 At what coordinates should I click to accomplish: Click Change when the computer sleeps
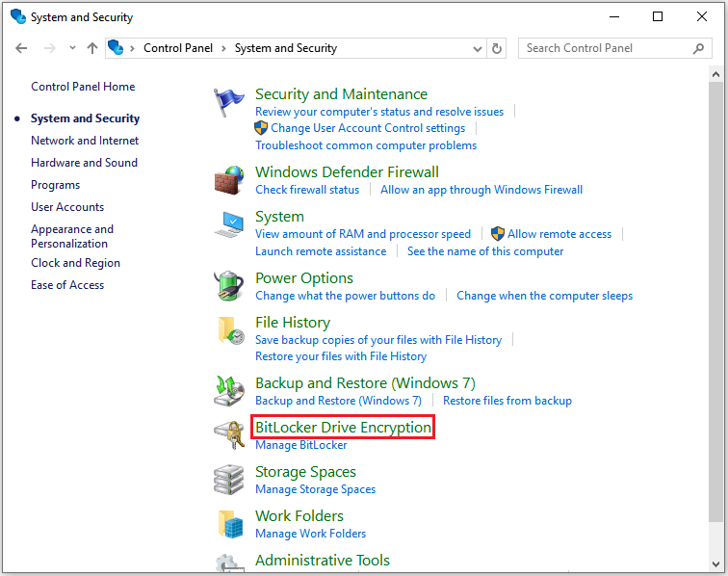(x=545, y=296)
